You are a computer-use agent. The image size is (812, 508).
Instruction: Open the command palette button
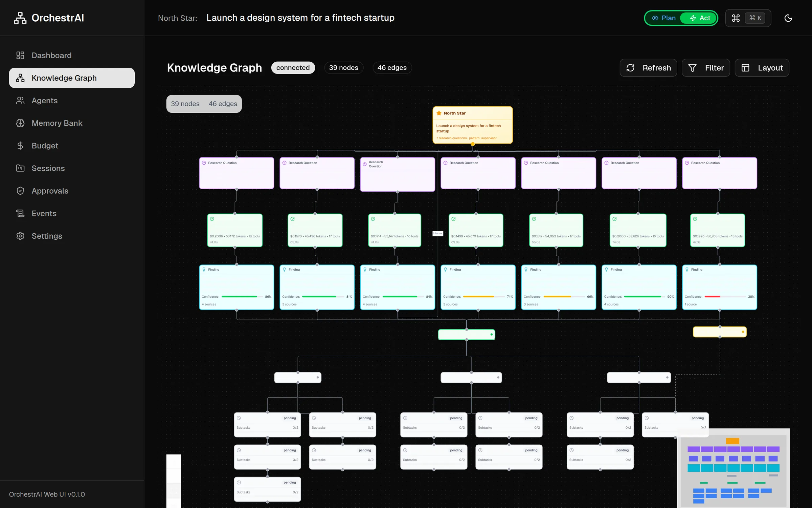pyautogui.click(x=748, y=18)
